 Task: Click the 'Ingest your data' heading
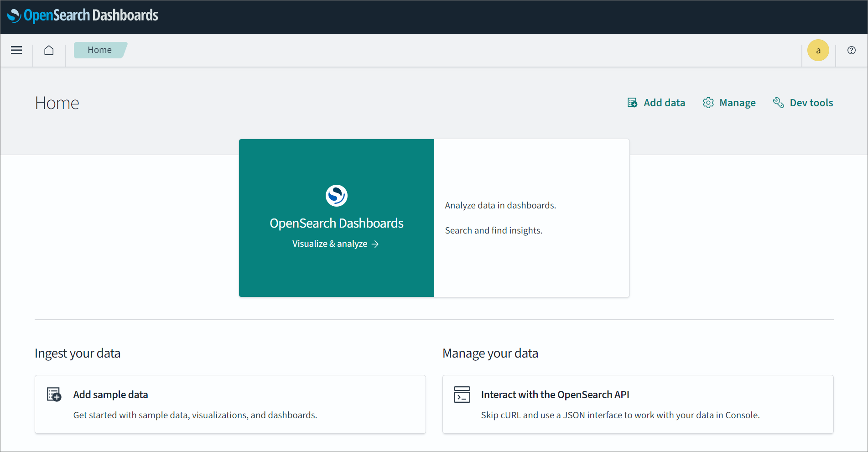click(78, 353)
